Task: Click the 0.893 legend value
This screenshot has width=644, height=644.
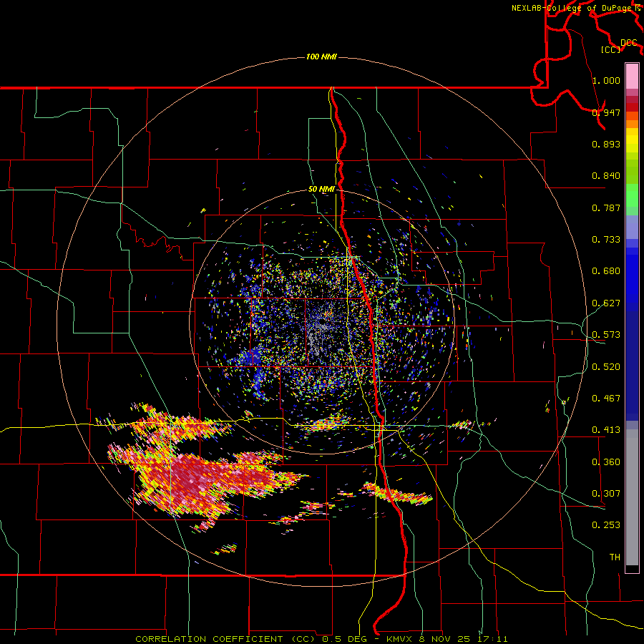Action: (x=606, y=144)
